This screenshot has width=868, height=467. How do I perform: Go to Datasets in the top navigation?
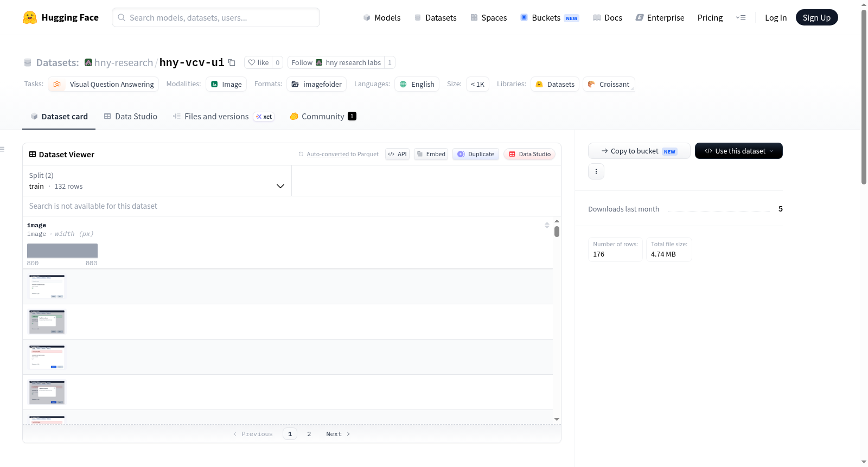pos(436,17)
